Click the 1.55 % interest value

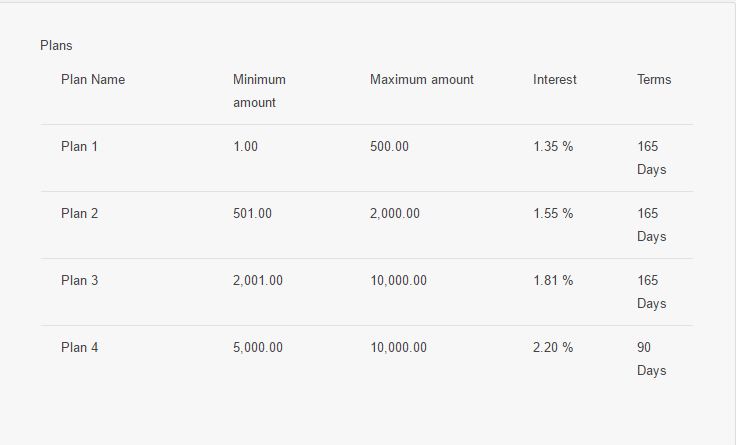pos(553,214)
